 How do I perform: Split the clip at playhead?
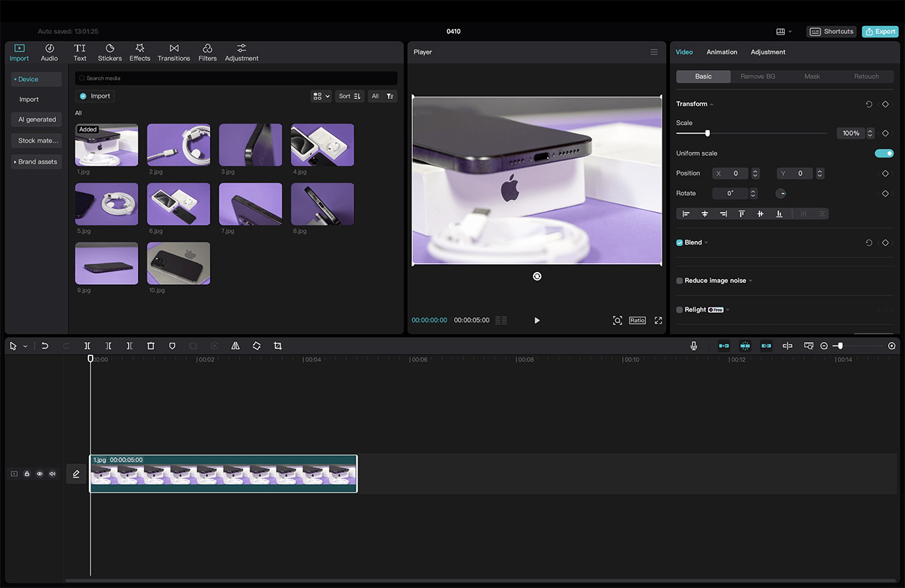coord(87,346)
